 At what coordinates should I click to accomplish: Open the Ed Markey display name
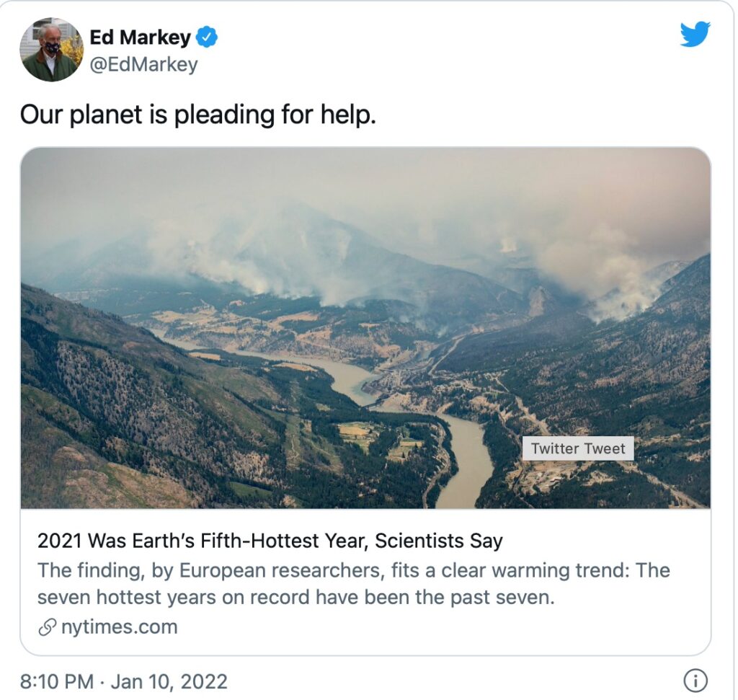[141, 37]
